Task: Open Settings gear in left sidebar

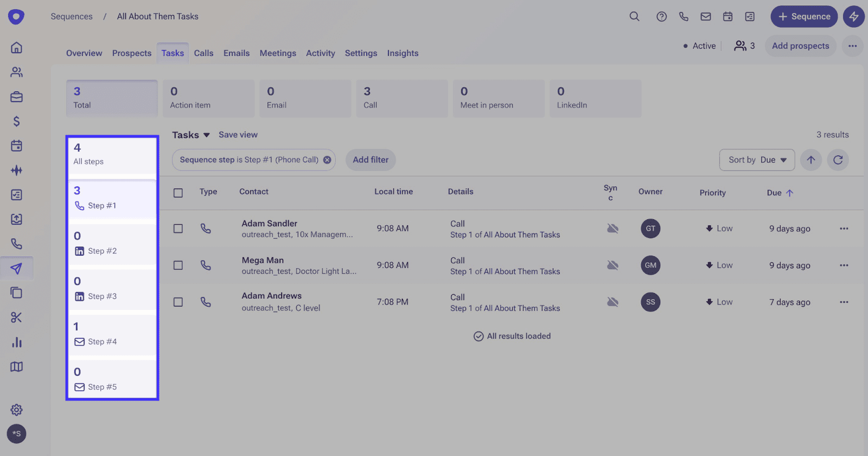Action: (16, 409)
